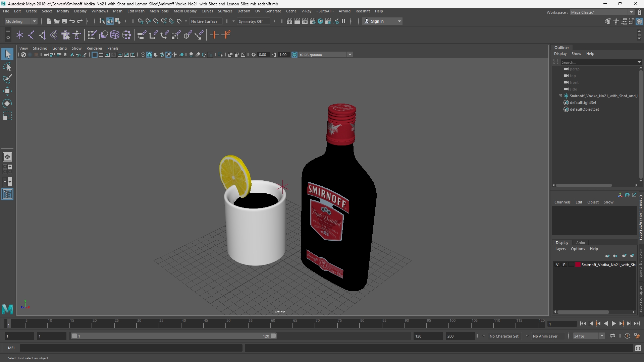Viewport: 644px width, 362px height.
Task: Click the Save Scene icon
Action: point(64,21)
